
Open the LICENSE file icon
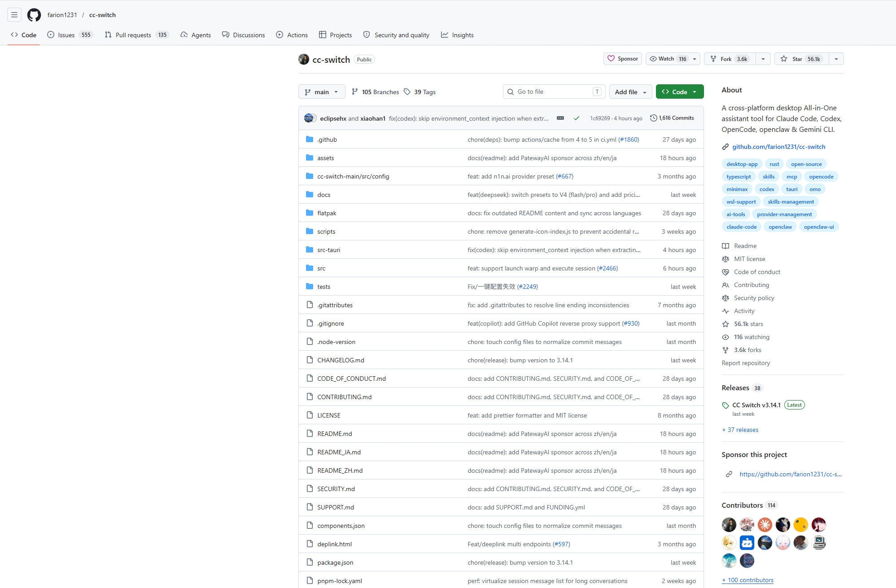coord(310,415)
